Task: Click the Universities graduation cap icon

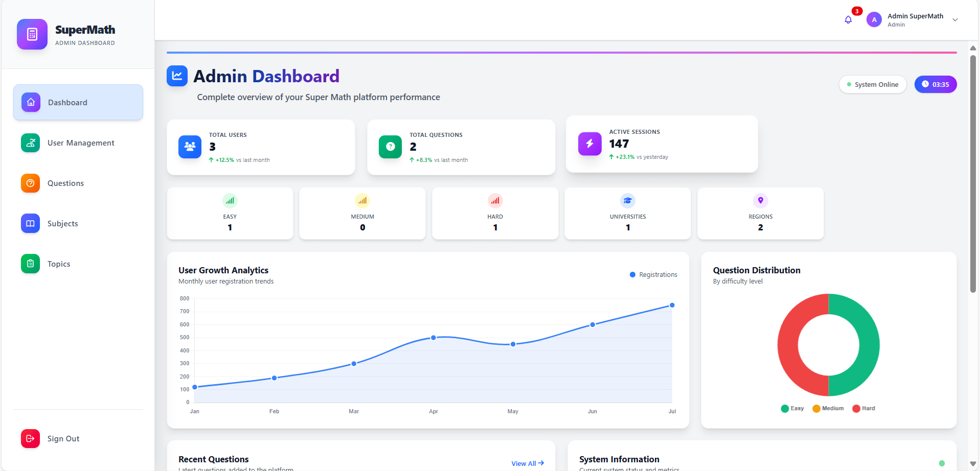Action: pyautogui.click(x=627, y=201)
